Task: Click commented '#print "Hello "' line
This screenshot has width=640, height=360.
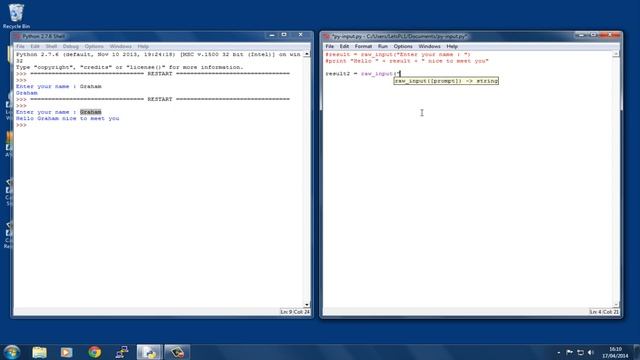Action: (x=407, y=61)
